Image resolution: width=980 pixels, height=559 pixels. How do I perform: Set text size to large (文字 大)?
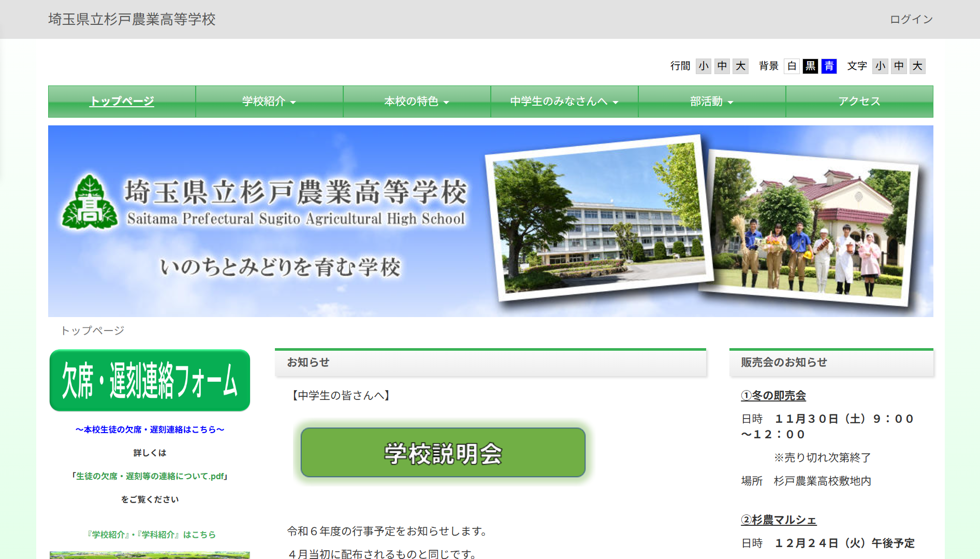point(917,66)
